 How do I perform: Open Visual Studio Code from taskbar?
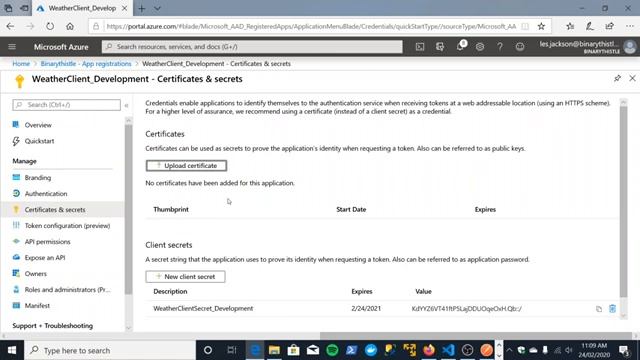click(448, 350)
